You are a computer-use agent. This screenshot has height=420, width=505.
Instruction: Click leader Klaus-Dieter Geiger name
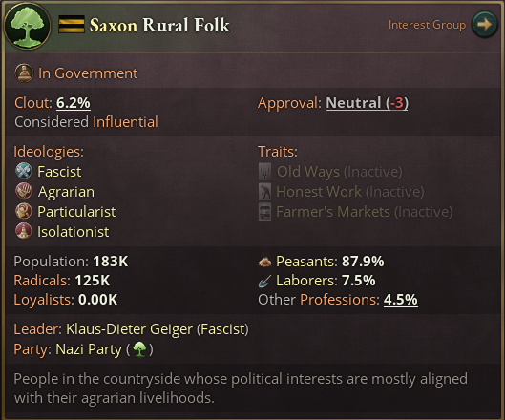[x=130, y=329]
